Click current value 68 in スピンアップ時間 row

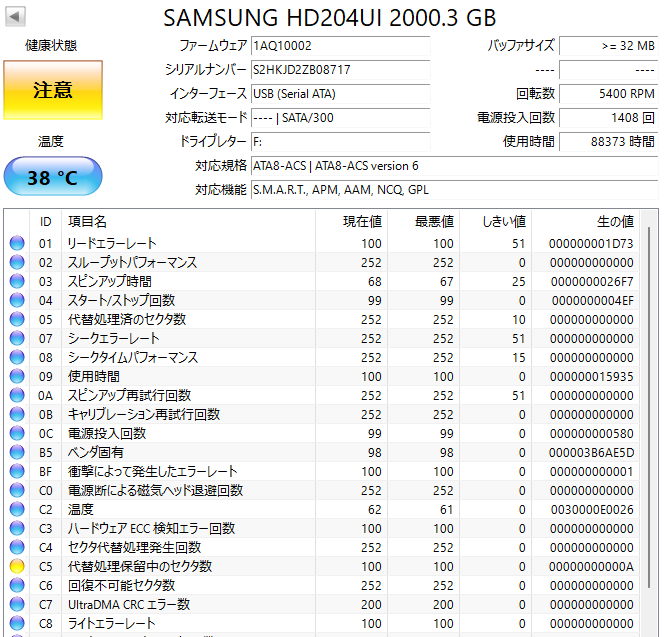point(375,282)
